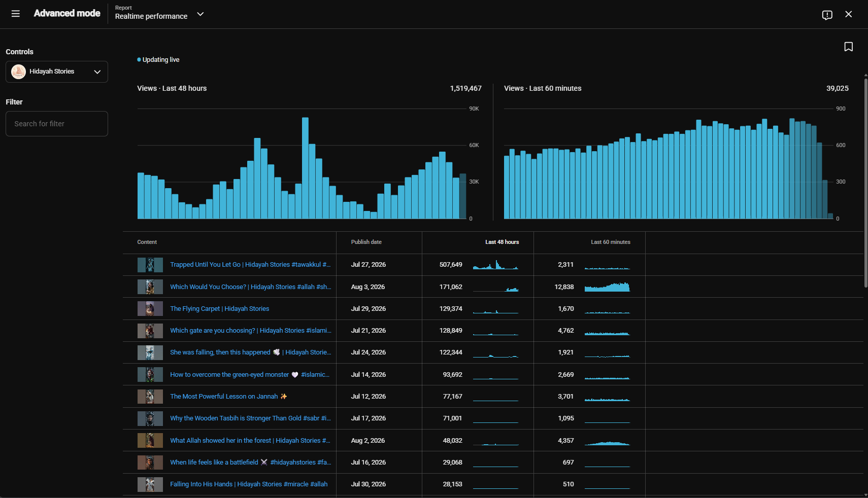Click 'Views · Last 48 hours' chart title
Screen dimensions: 868x498
(x=172, y=88)
